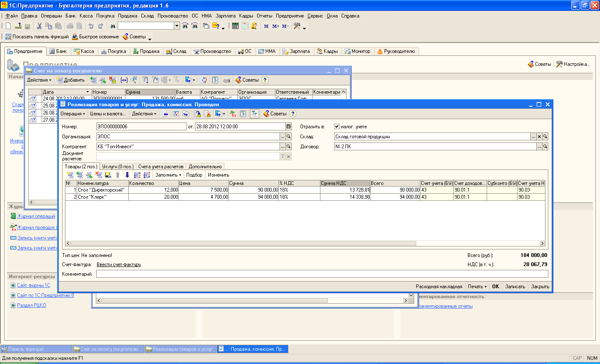Click the Подбор button
Viewport: 600px width, 364px height.
[x=194, y=175]
